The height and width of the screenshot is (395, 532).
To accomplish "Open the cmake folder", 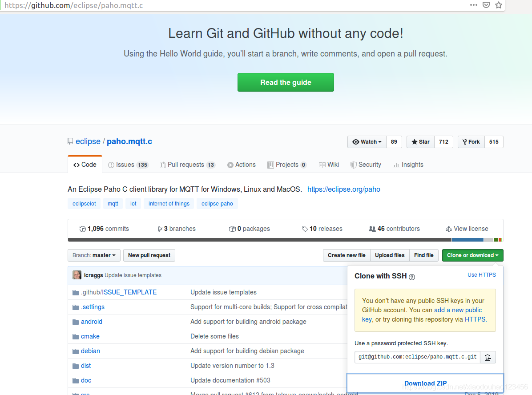I will [x=90, y=336].
